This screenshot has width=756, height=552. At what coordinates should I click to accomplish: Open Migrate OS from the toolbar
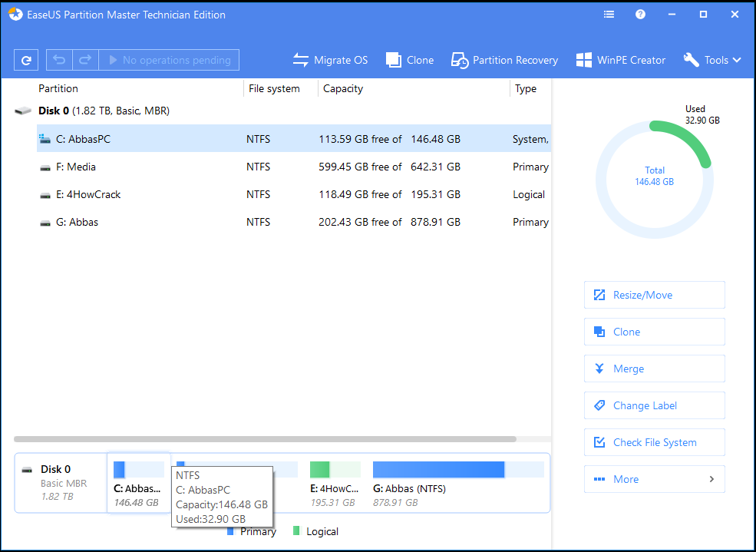pyautogui.click(x=330, y=60)
